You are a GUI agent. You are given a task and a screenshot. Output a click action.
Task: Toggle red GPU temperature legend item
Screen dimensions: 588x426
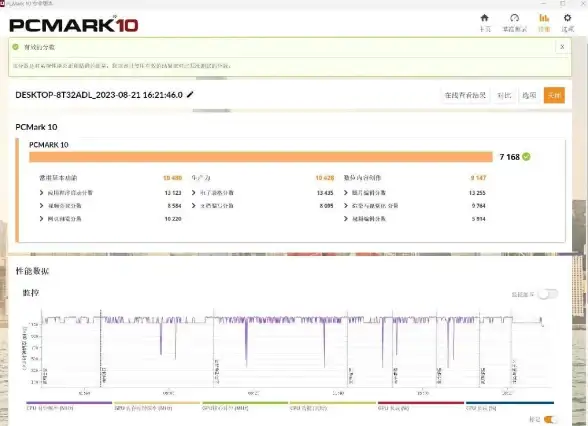(421, 406)
